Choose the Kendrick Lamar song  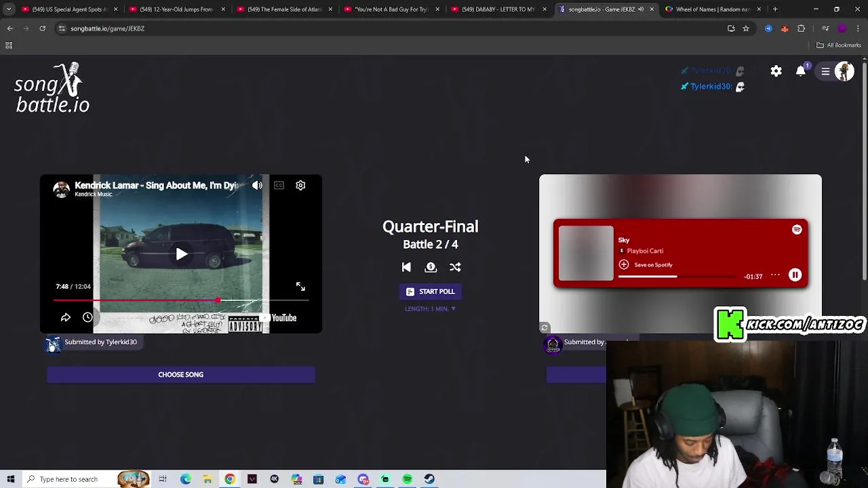[x=181, y=375]
